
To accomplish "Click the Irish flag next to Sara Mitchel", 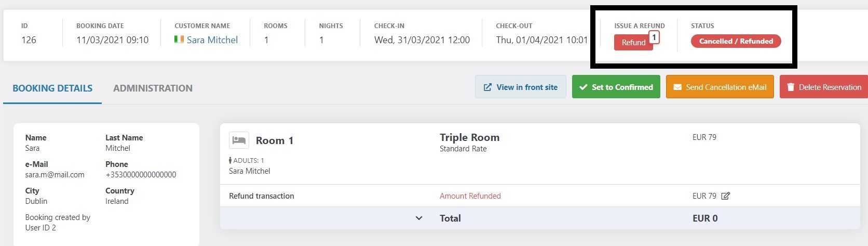I will pos(179,40).
